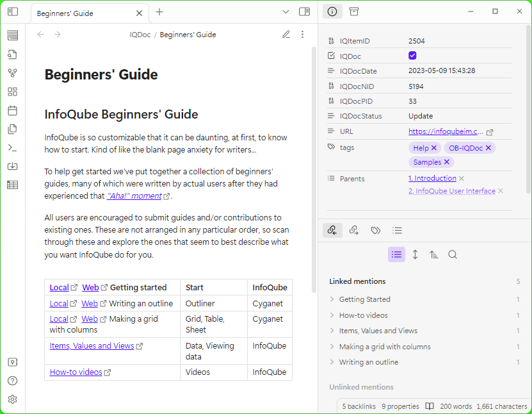The image size is (532, 414).
Task: Open the command palette terminal icon
Action: tap(13, 147)
